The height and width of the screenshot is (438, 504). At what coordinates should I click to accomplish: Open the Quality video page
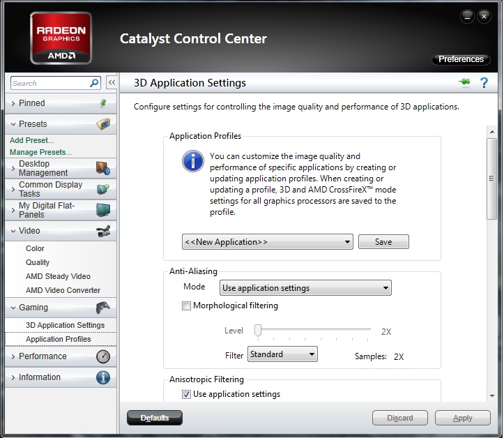38,262
